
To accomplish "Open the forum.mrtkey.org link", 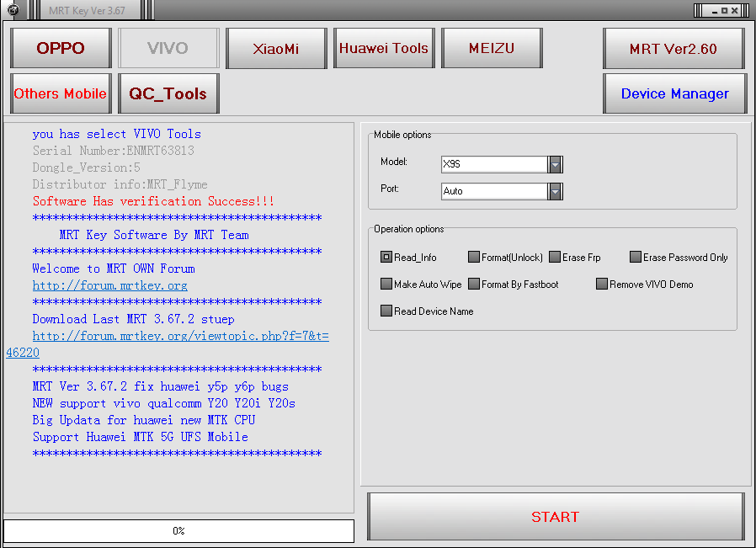I will [x=110, y=285].
